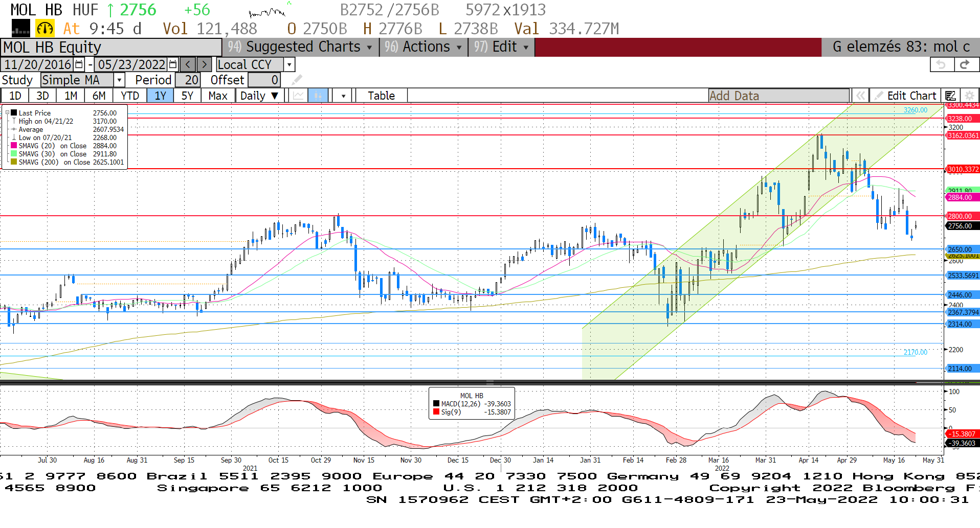980x528 pixels.
Task: Click the MOL HB Equity security field
Action: coord(111,47)
